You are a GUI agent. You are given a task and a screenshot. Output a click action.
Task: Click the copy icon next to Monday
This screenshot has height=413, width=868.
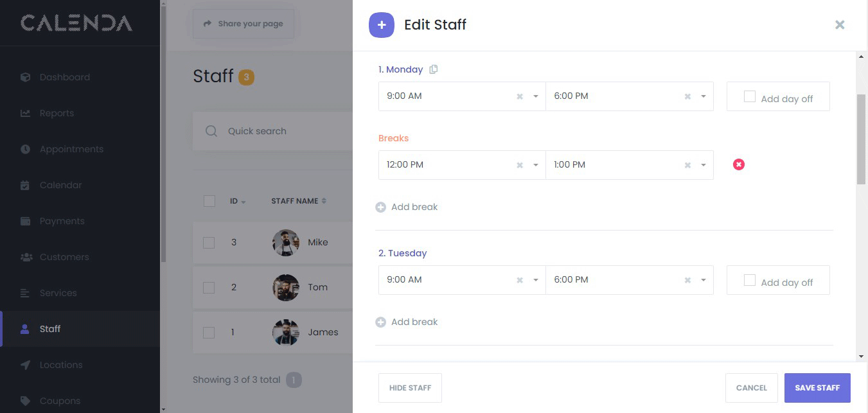[x=434, y=69]
